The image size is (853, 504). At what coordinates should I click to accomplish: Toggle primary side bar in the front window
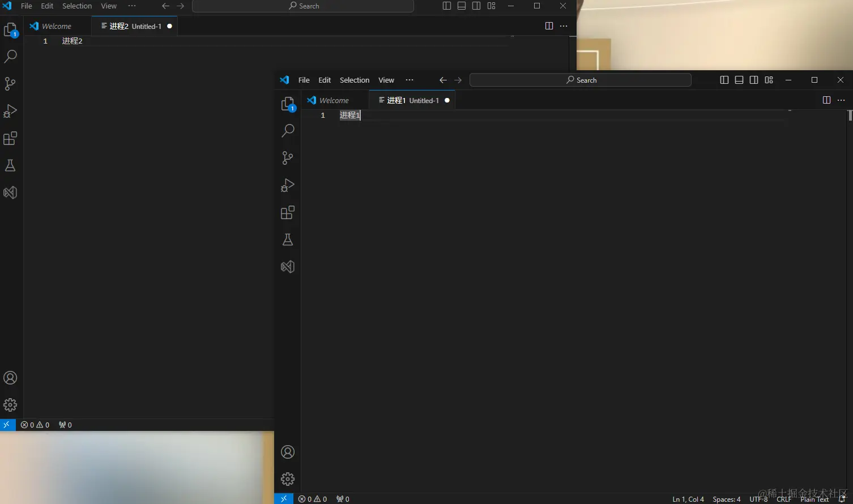tap(724, 80)
